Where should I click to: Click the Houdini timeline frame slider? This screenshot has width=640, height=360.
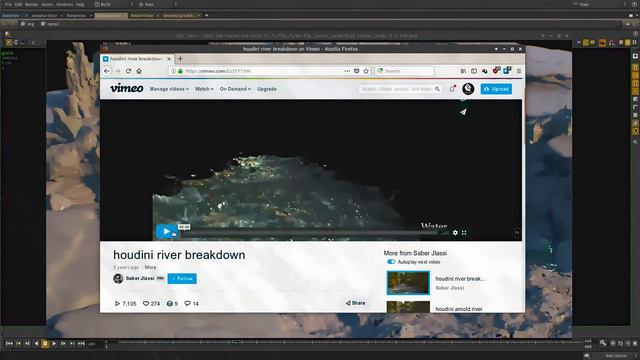tap(345, 344)
